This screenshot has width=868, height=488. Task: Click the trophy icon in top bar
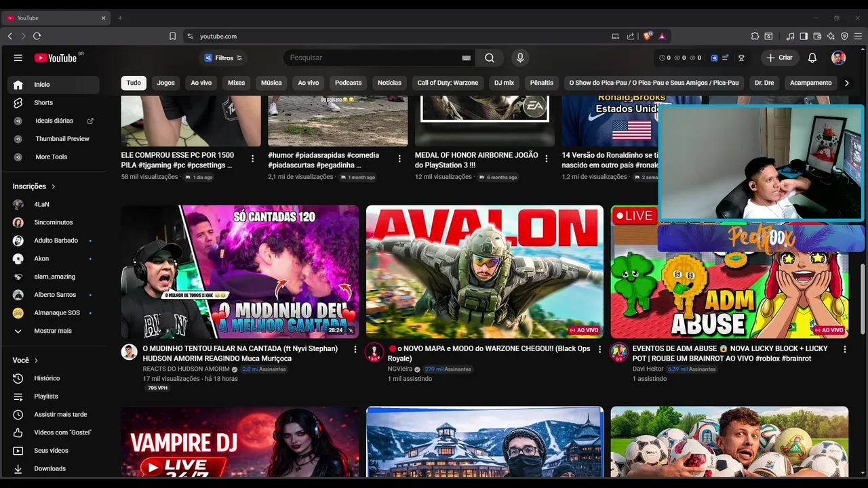(741, 58)
